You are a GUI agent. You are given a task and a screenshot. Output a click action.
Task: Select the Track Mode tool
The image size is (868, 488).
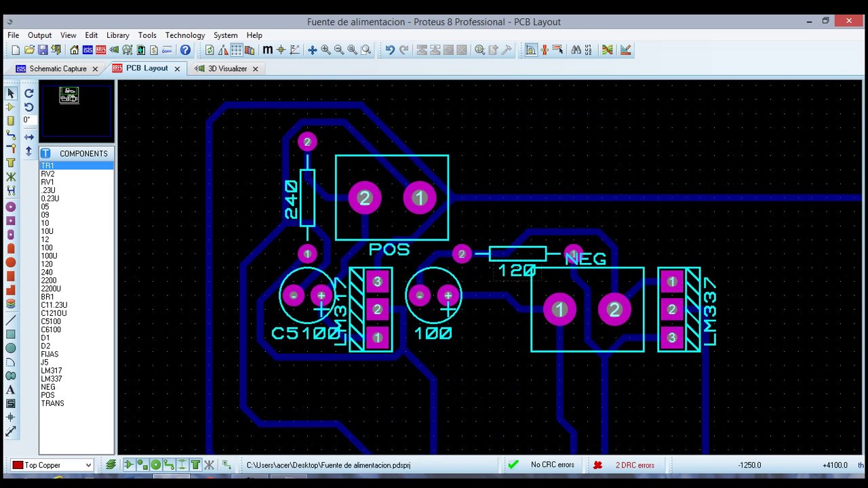coord(11,135)
